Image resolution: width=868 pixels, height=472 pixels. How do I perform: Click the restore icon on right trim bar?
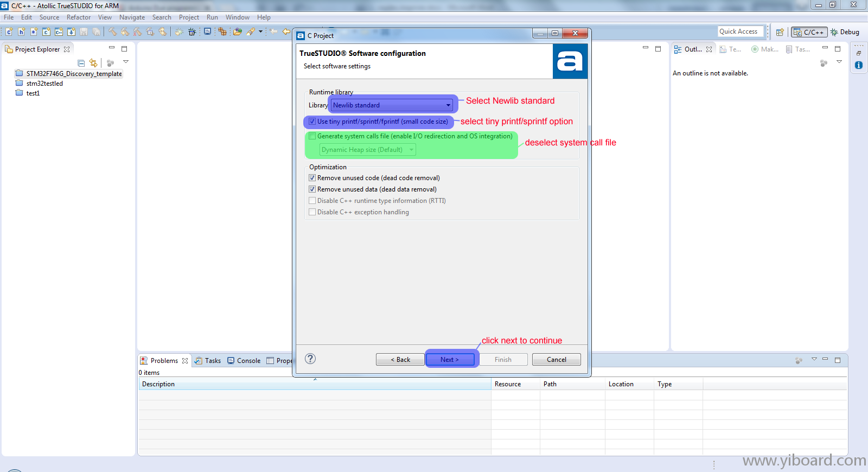[x=859, y=53]
